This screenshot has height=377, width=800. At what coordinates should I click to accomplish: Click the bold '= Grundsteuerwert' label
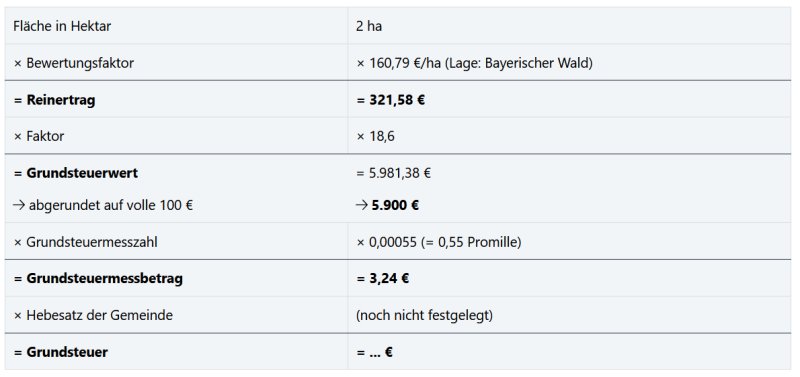point(76,173)
